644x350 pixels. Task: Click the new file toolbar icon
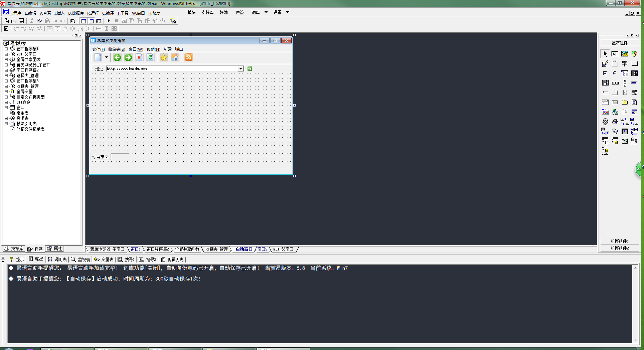coord(7,21)
